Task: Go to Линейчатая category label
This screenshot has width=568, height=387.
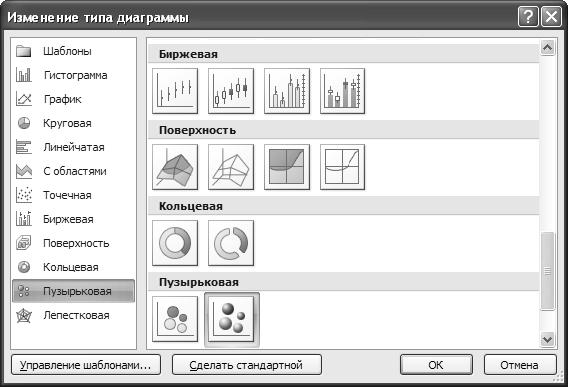Action: tap(74, 147)
